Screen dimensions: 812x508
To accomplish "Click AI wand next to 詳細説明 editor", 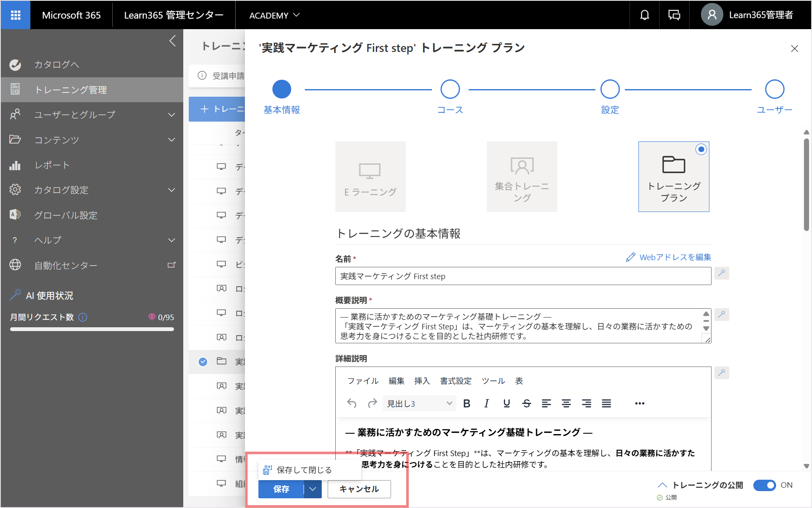I will 722,373.
